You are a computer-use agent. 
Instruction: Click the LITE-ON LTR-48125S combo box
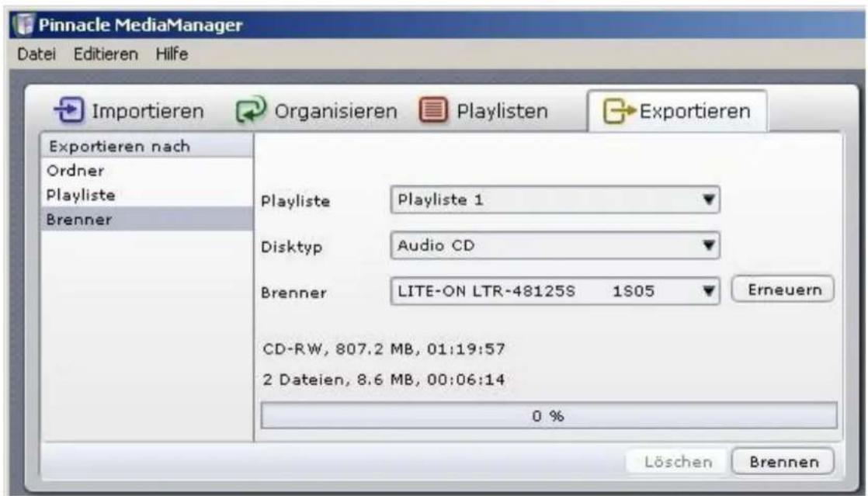click(x=554, y=291)
